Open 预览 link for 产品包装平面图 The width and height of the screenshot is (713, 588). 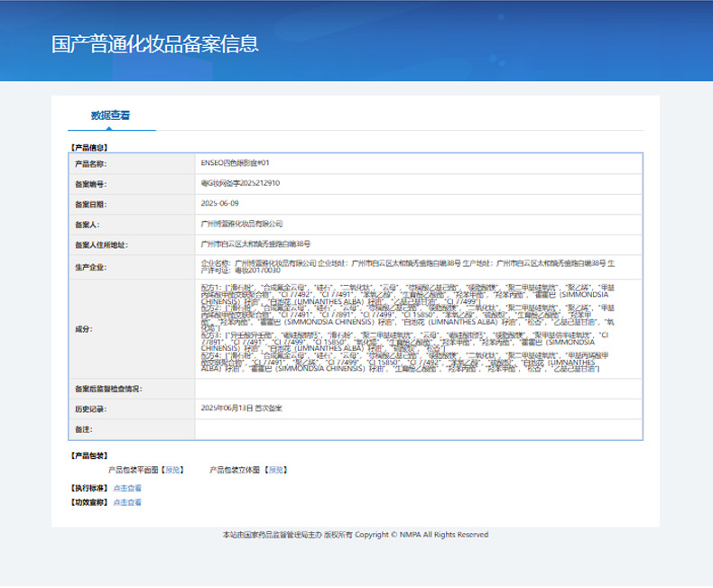pos(172,470)
